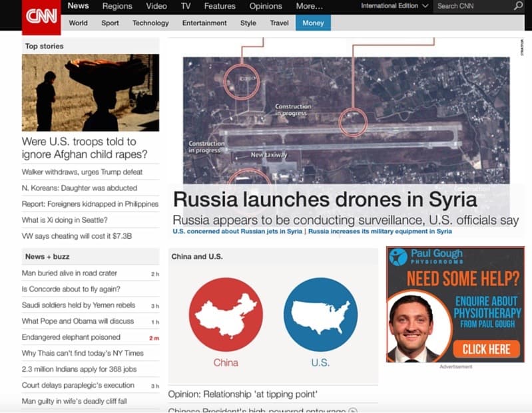This screenshot has height=413, width=532.
Task: Click the blue U.S. map circle
Action: (x=321, y=315)
